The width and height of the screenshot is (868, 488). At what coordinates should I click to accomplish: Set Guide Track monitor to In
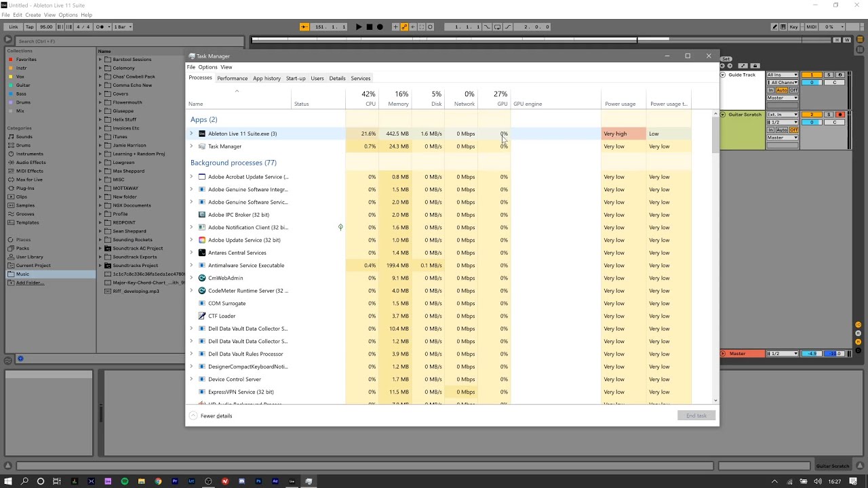coord(770,90)
